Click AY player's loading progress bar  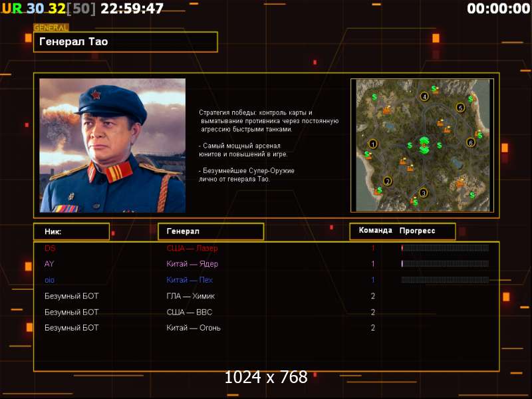coord(445,263)
